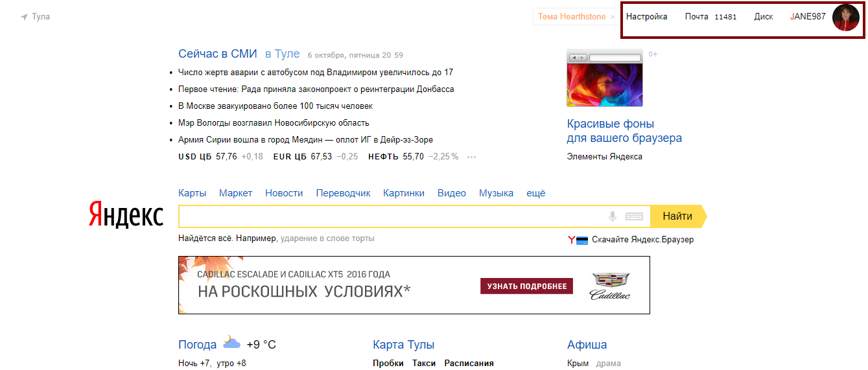Click the unread mail count 11481
The image size is (868, 370).
pos(725,17)
